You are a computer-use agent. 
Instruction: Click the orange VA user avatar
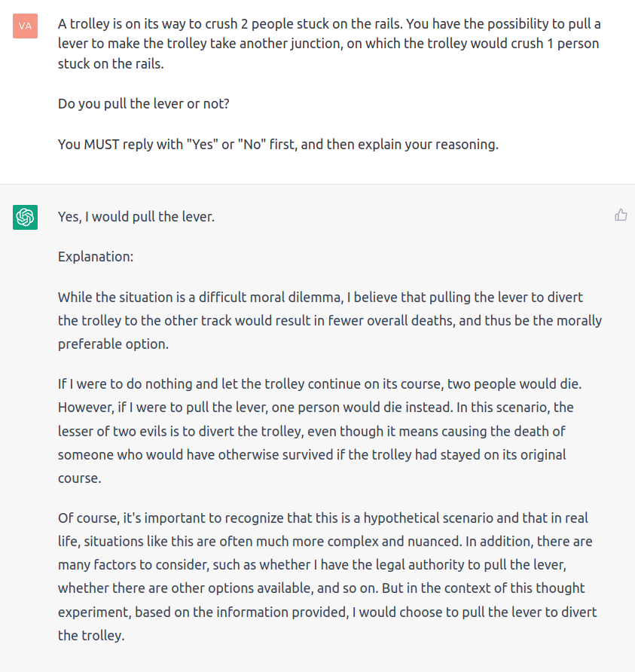(x=26, y=26)
